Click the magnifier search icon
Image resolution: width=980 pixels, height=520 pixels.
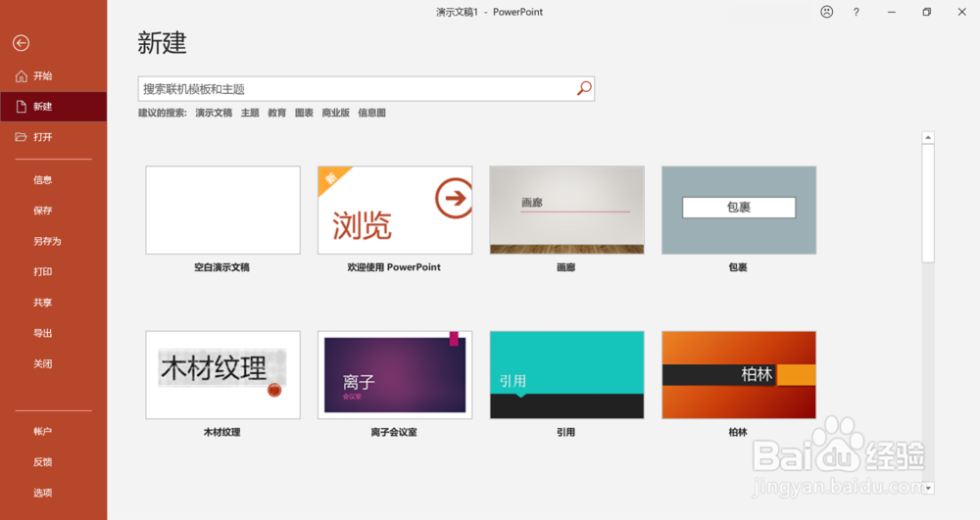click(584, 89)
